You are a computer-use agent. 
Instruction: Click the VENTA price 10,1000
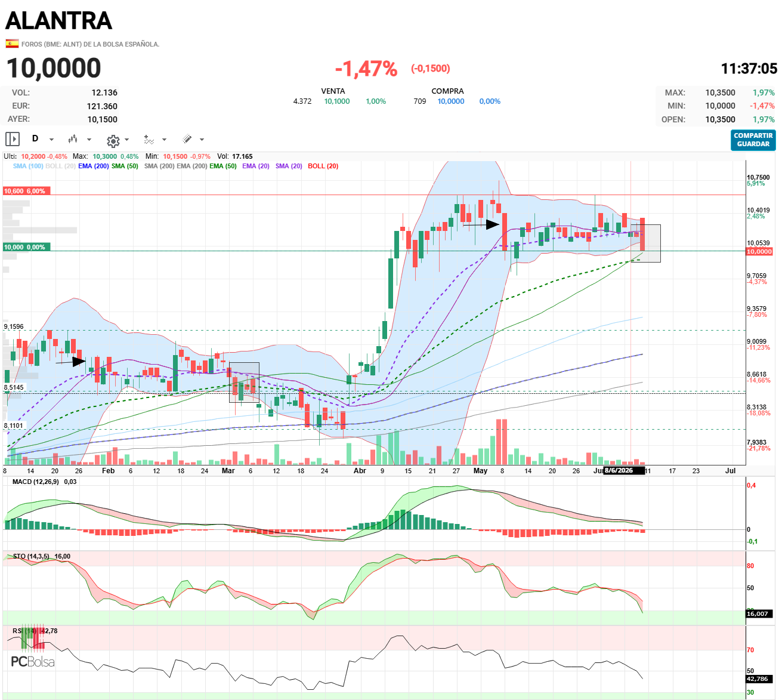[337, 101]
